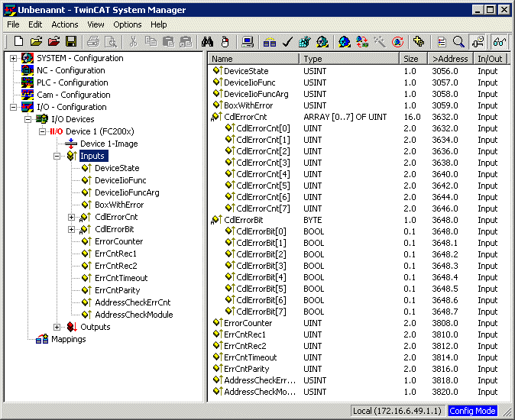This screenshot has width=515, height=420.
Task: Click the yellow plus boxes toolbar icon
Action: click(419, 42)
